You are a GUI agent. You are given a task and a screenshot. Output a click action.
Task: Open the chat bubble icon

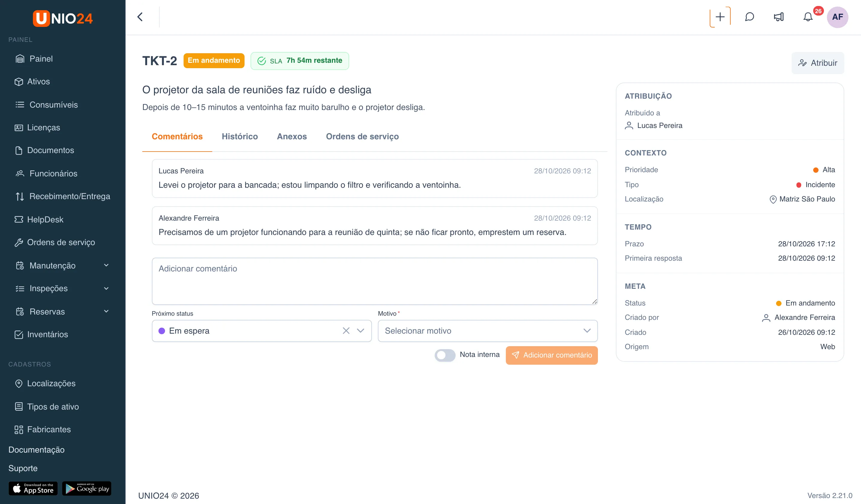click(749, 17)
